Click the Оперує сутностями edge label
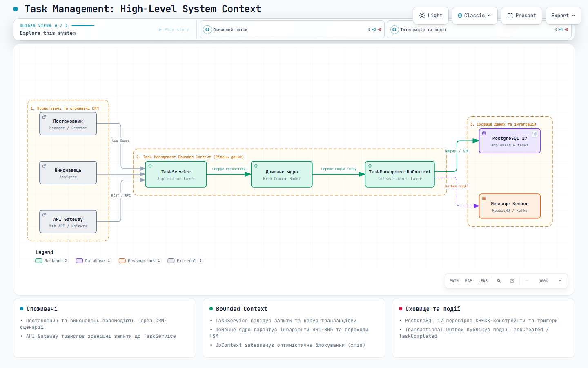 229,169
